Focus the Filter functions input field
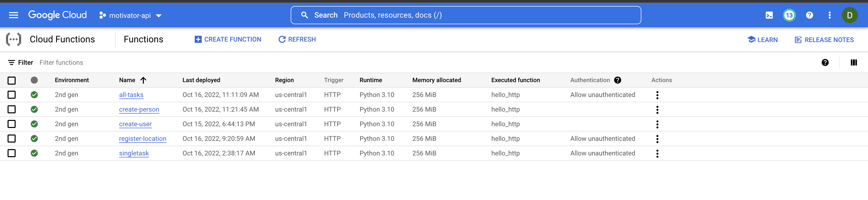868x200 pixels. (x=135, y=63)
